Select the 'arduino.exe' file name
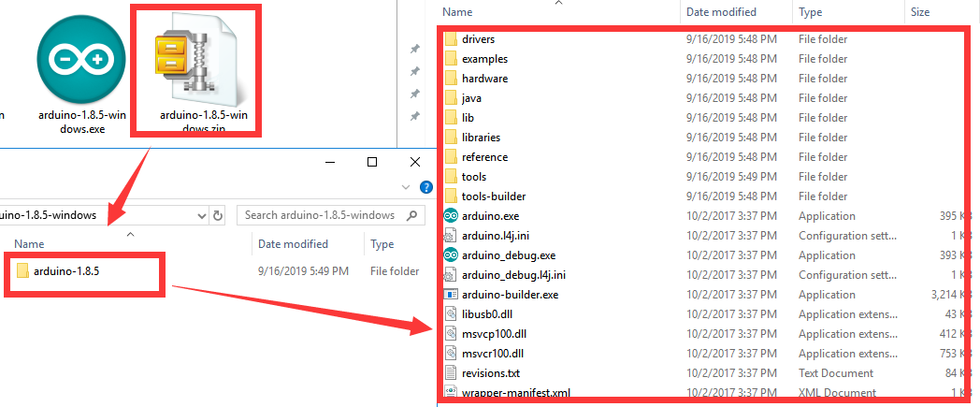The height and width of the screenshot is (407, 980). coord(491,216)
